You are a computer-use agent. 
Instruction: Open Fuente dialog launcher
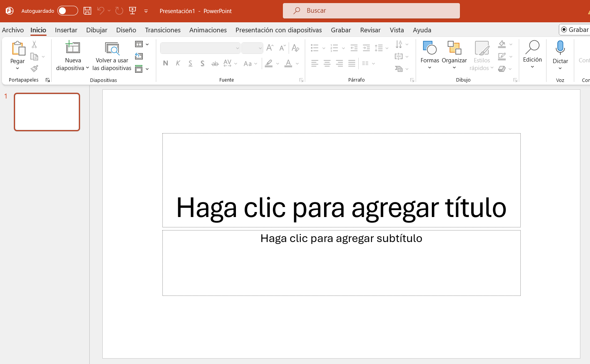[301, 80]
